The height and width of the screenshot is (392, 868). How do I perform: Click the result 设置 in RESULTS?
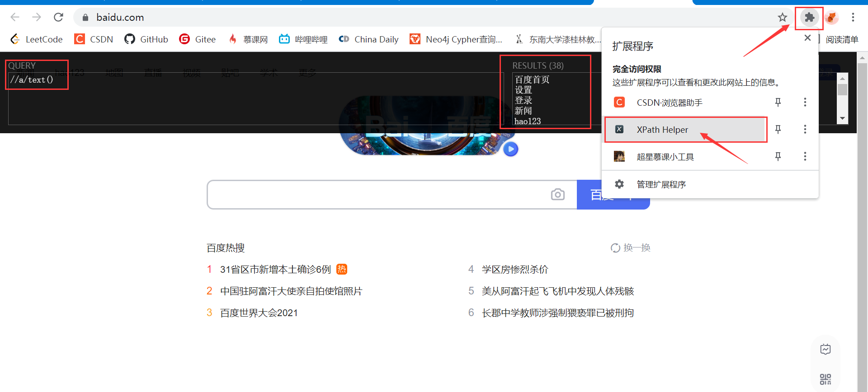523,90
